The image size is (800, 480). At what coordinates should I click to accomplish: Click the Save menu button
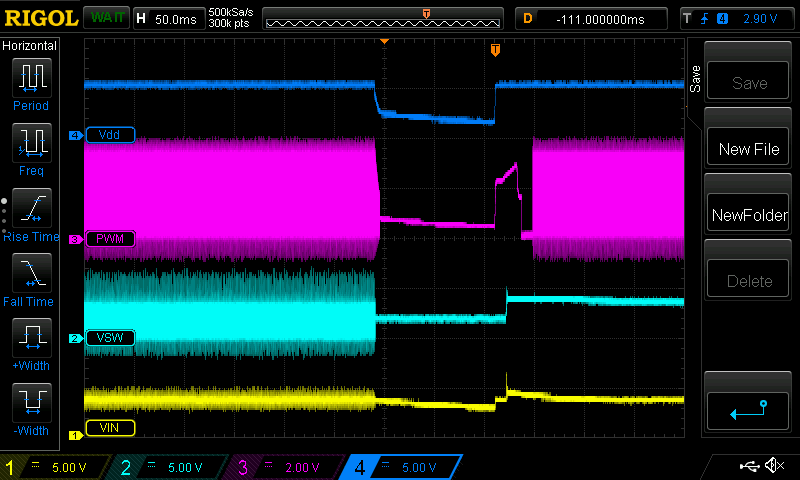pyautogui.click(x=748, y=82)
